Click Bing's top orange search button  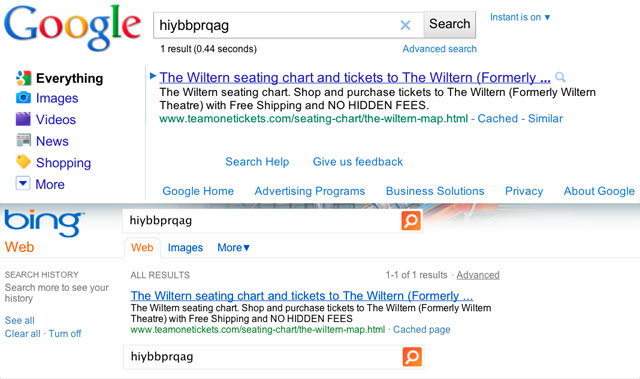click(411, 221)
